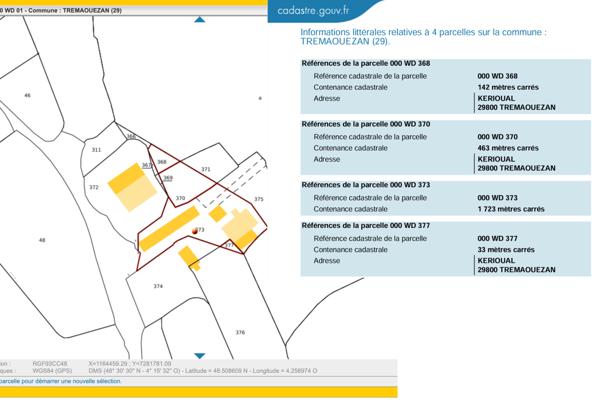The height and width of the screenshot is (400, 600).
Task: Click the reference value '000 WD 373'
Action: (497, 198)
